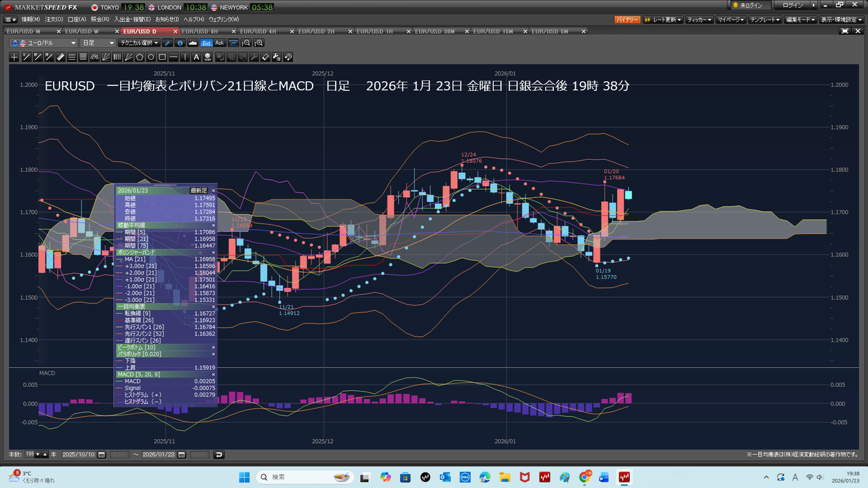Toggle Bid price display

click(206, 43)
